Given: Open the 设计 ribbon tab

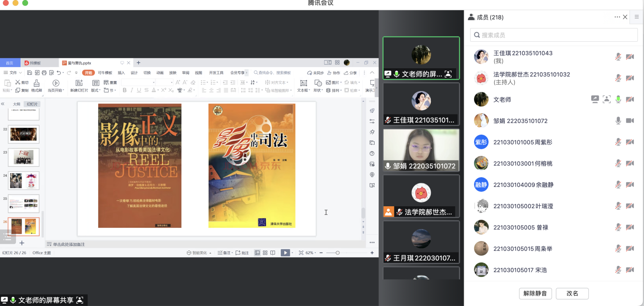Looking at the screenshot, I should [x=134, y=73].
